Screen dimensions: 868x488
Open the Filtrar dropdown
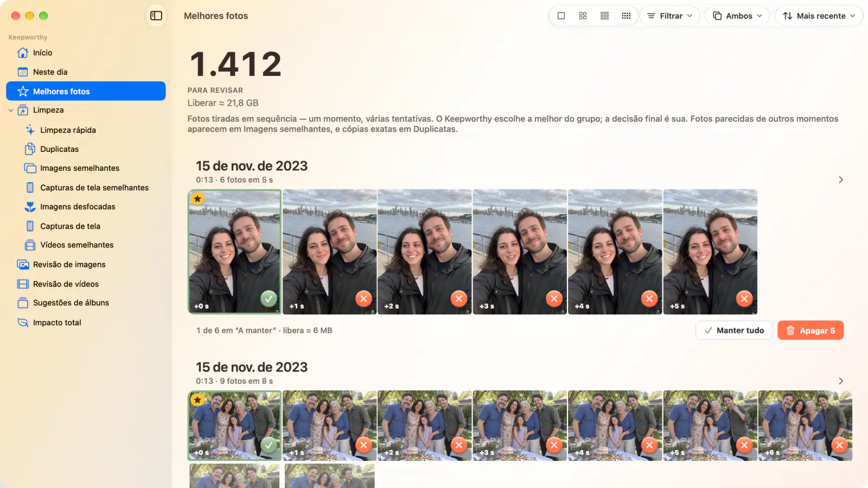pos(670,16)
